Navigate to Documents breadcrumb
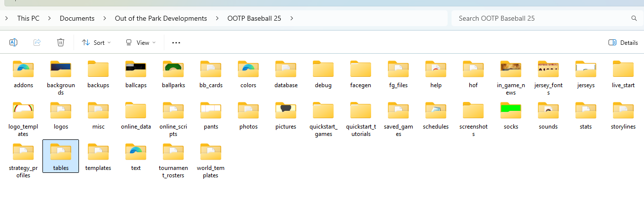 click(77, 18)
